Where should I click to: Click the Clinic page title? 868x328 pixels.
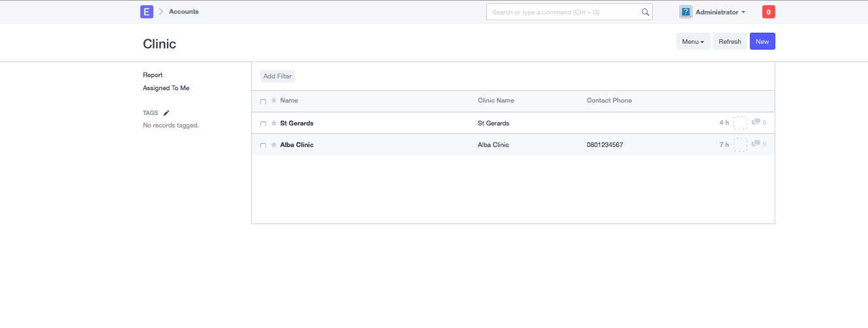(159, 44)
